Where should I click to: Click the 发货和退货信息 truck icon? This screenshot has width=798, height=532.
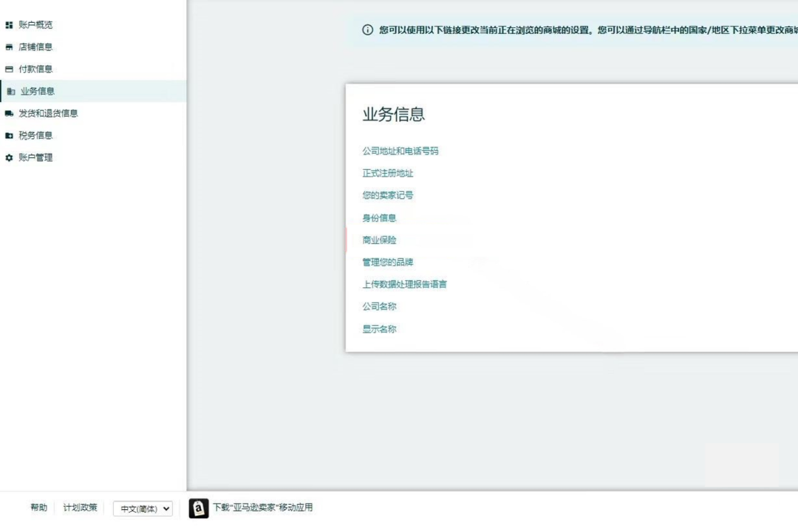(8, 113)
